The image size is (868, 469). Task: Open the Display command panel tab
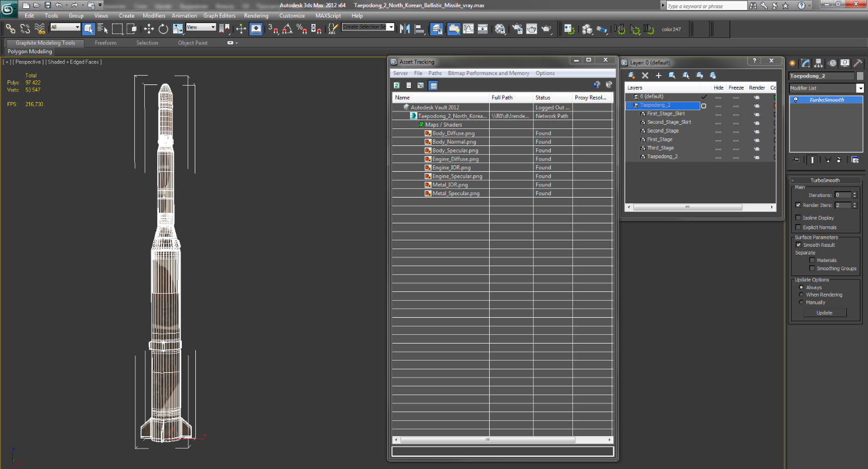coord(845,63)
